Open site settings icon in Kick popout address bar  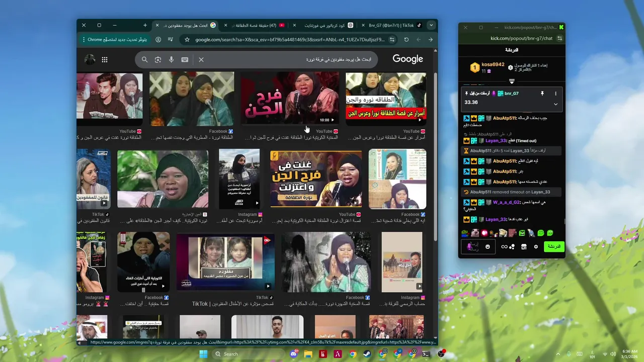[x=559, y=38]
